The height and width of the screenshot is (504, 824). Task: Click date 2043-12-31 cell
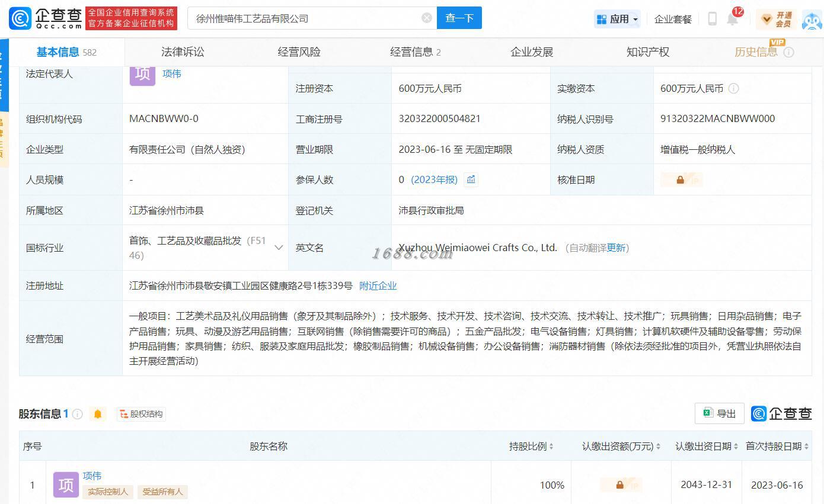click(x=707, y=484)
